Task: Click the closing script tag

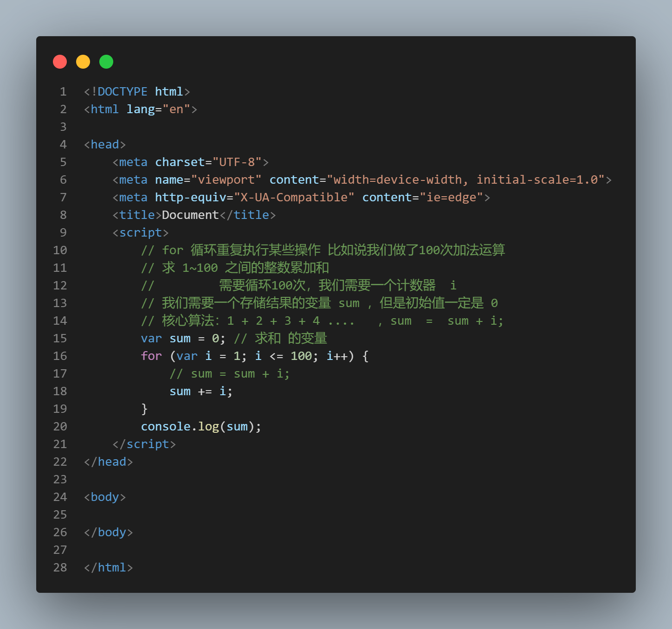Action: [x=144, y=444]
